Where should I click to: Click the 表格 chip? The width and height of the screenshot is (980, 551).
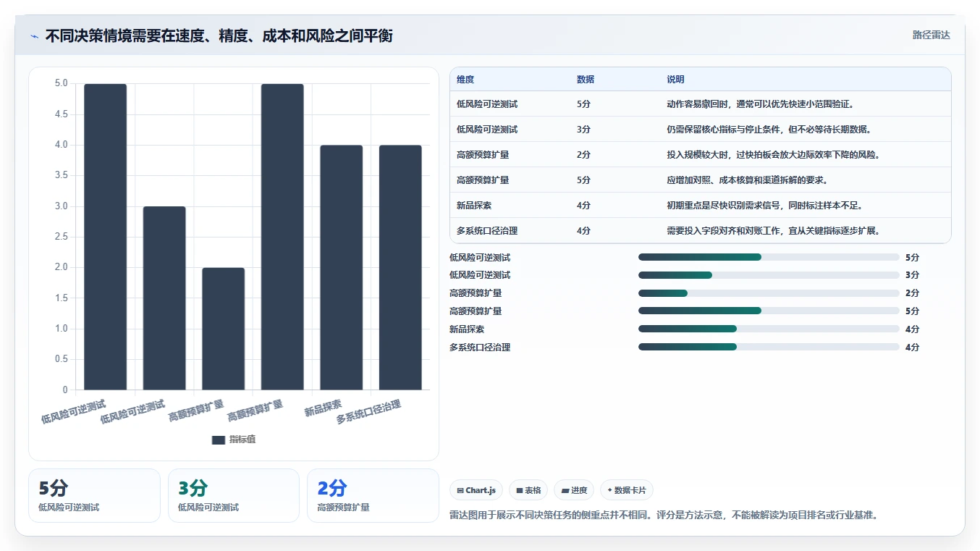coord(528,490)
